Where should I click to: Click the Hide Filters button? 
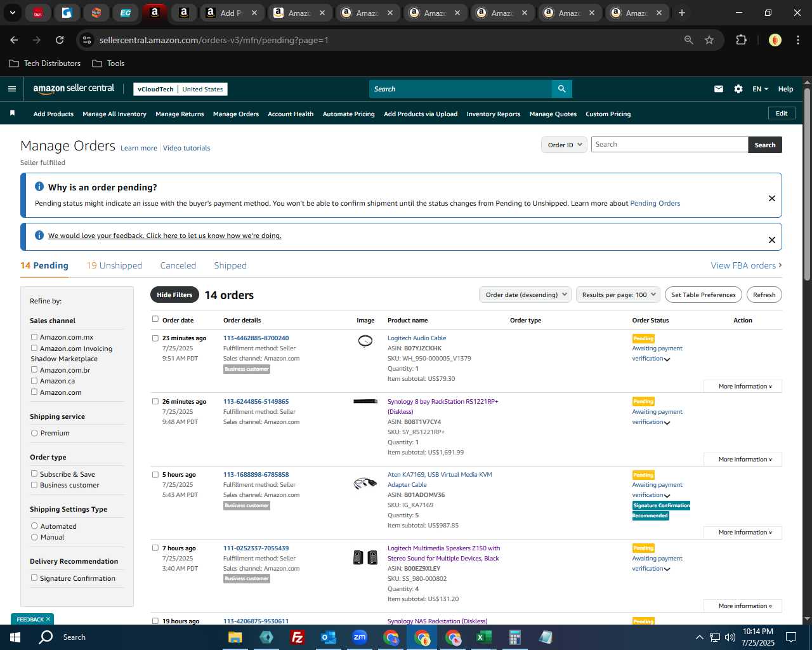point(174,295)
